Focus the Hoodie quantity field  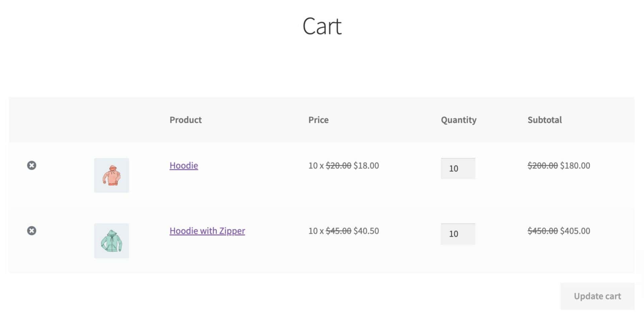coord(458,169)
